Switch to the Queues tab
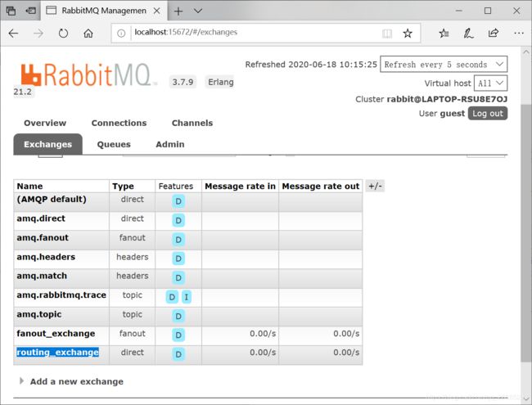 (x=114, y=145)
